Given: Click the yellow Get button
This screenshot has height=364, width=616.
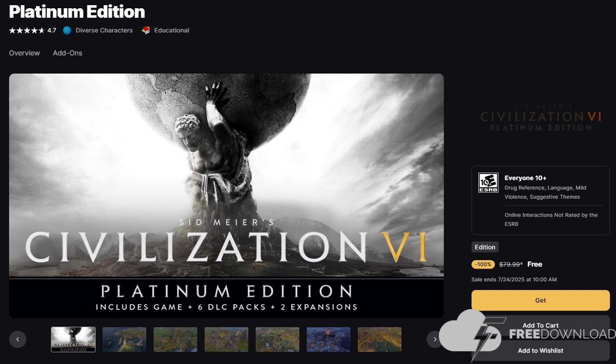Looking at the screenshot, I should pos(541,300).
